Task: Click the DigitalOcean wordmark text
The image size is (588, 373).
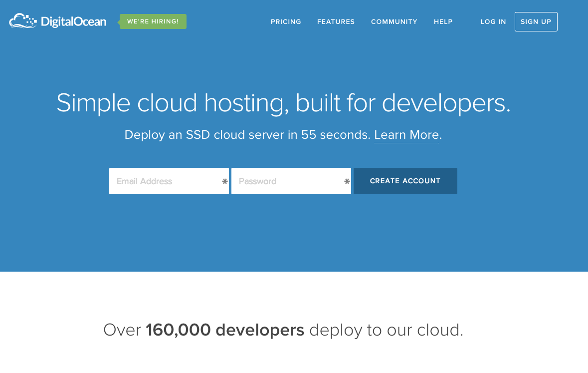Action: coord(73,22)
